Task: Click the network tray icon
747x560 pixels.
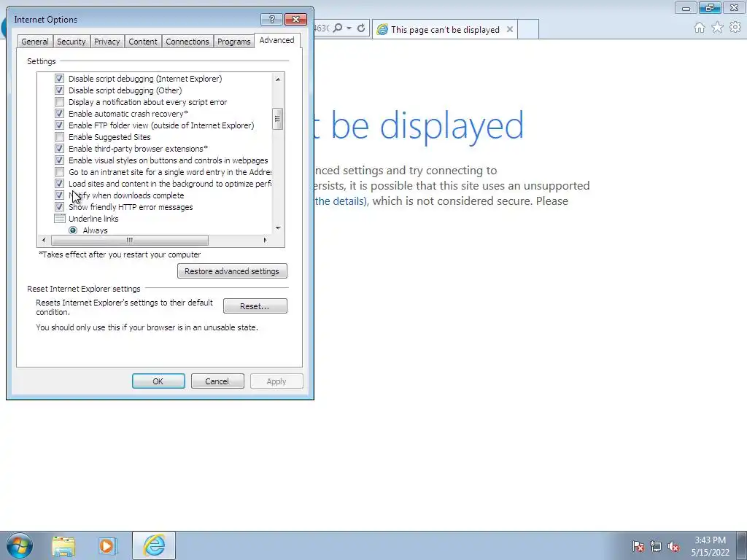Action: pyautogui.click(x=656, y=546)
